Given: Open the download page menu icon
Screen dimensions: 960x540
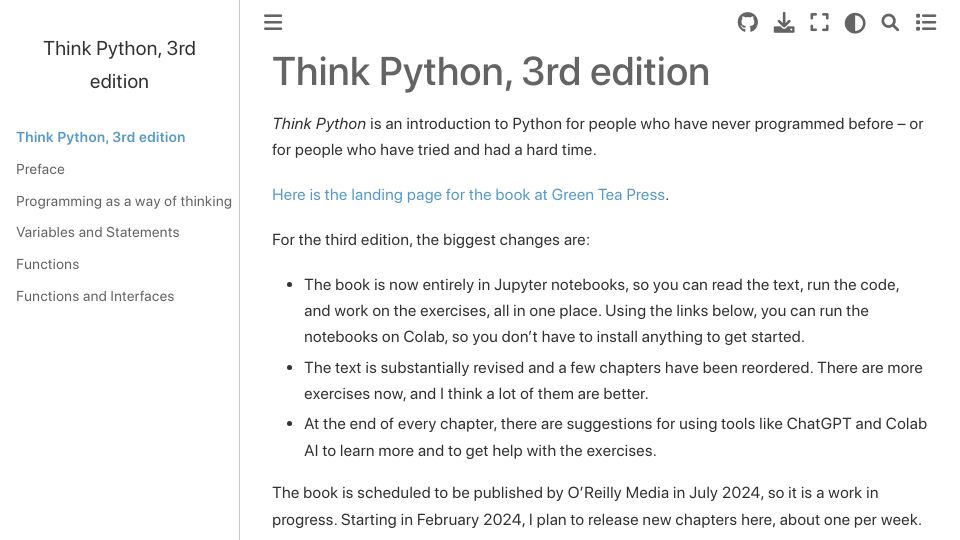Looking at the screenshot, I should (x=784, y=23).
